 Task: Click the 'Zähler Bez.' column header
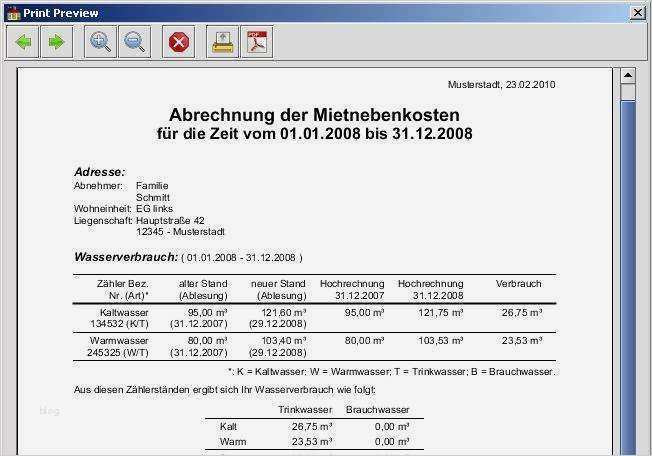[122, 284]
